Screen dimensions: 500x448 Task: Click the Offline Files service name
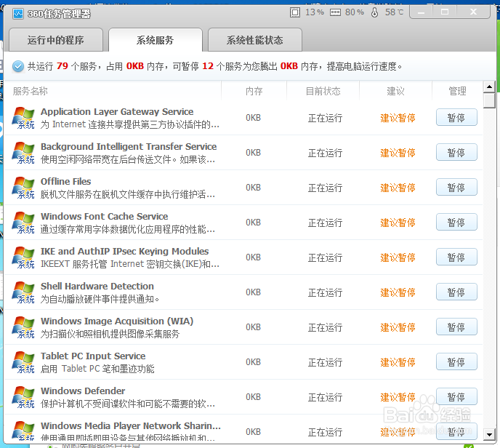pyautogui.click(x=65, y=182)
